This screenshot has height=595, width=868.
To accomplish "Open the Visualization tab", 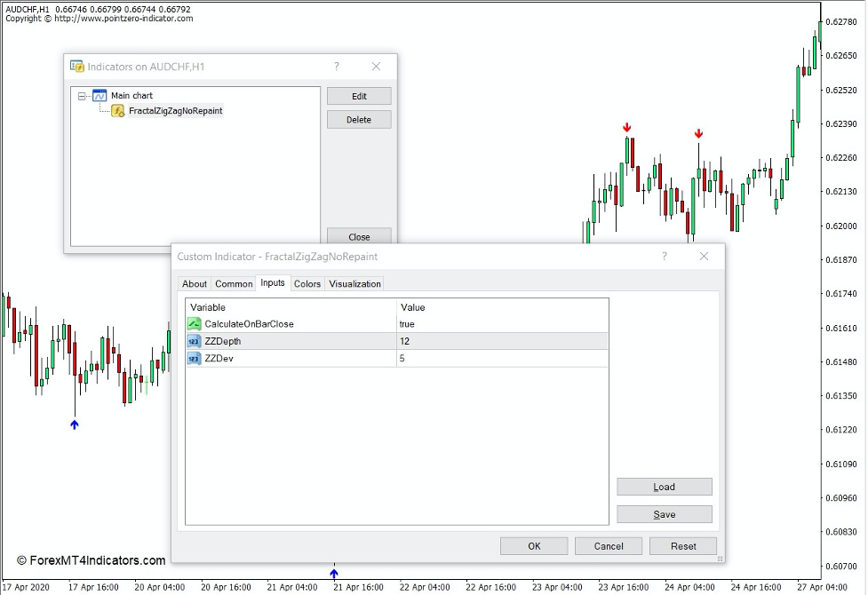I will coord(355,283).
